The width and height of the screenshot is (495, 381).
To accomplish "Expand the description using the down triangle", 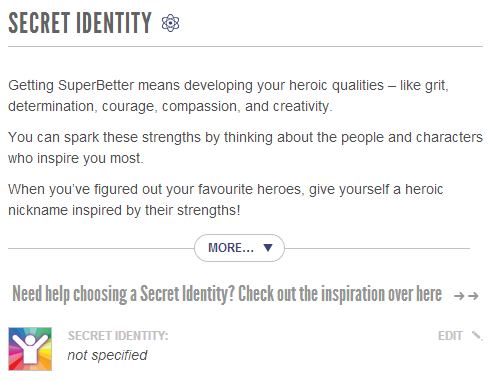I will coord(268,248).
